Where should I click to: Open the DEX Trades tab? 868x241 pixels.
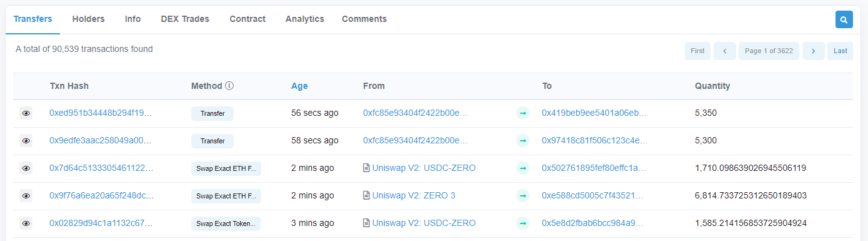tap(185, 19)
